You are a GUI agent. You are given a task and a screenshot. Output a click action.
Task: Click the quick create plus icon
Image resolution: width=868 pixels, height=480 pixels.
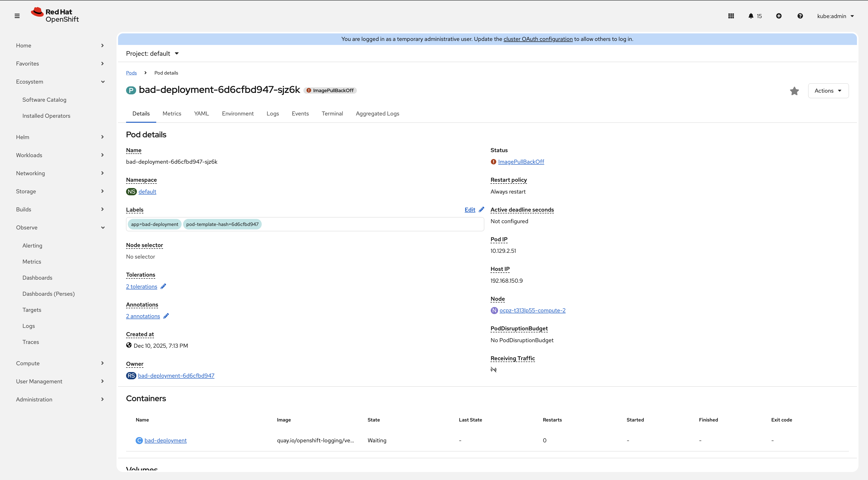tap(779, 16)
